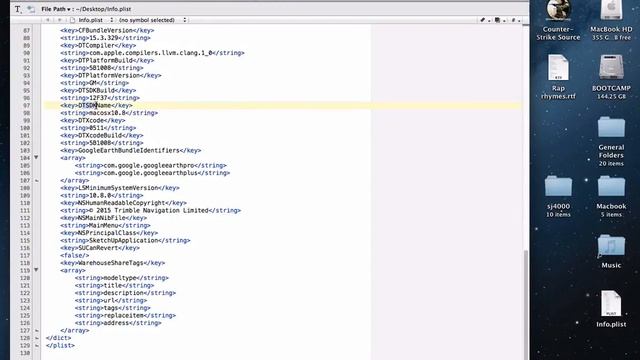640x360 pixels.
Task: Open the text options T icon menu
Action: (18, 9)
